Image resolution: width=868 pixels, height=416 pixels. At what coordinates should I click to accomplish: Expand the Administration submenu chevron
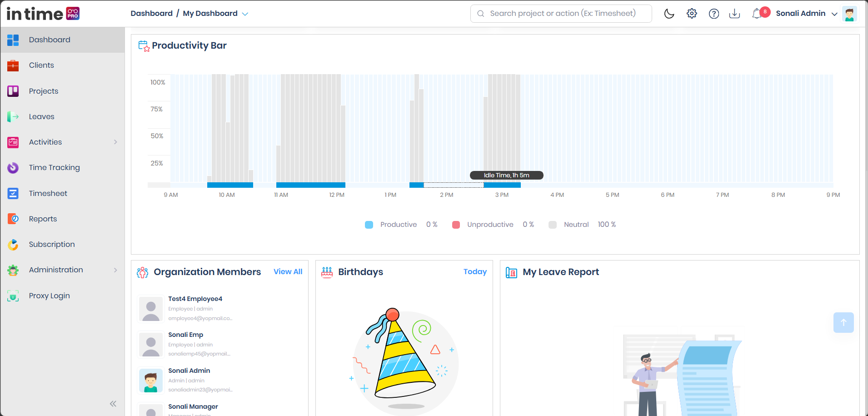point(115,270)
